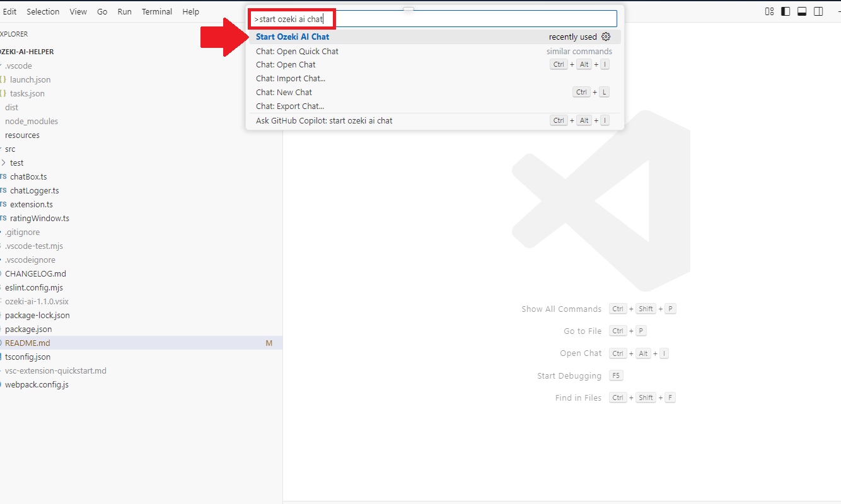The width and height of the screenshot is (841, 504).
Task: Toggle the secondary side bar layout icon
Action: (x=818, y=11)
